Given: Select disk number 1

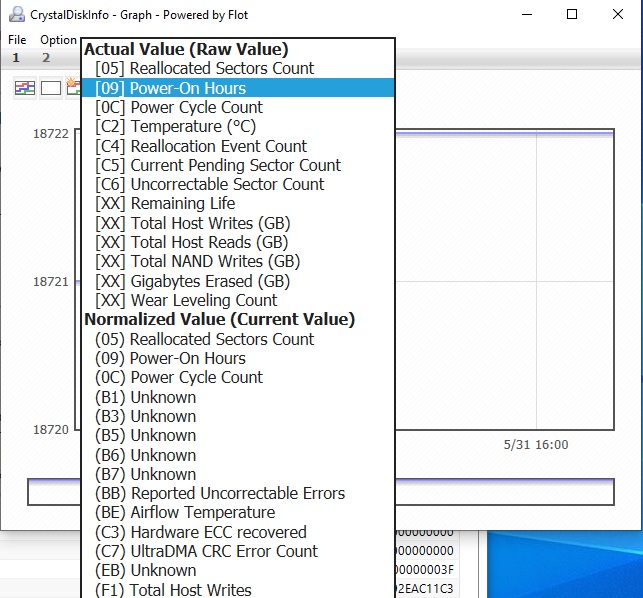Looking at the screenshot, I should (16, 57).
